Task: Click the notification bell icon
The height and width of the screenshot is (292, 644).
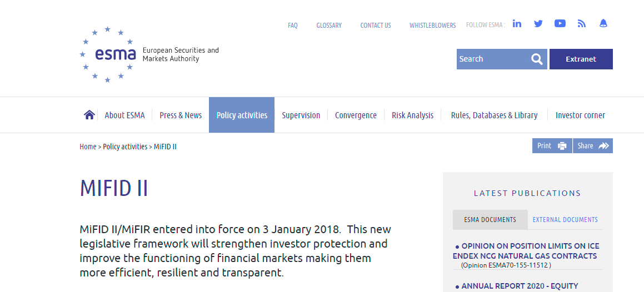Action: [603, 24]
